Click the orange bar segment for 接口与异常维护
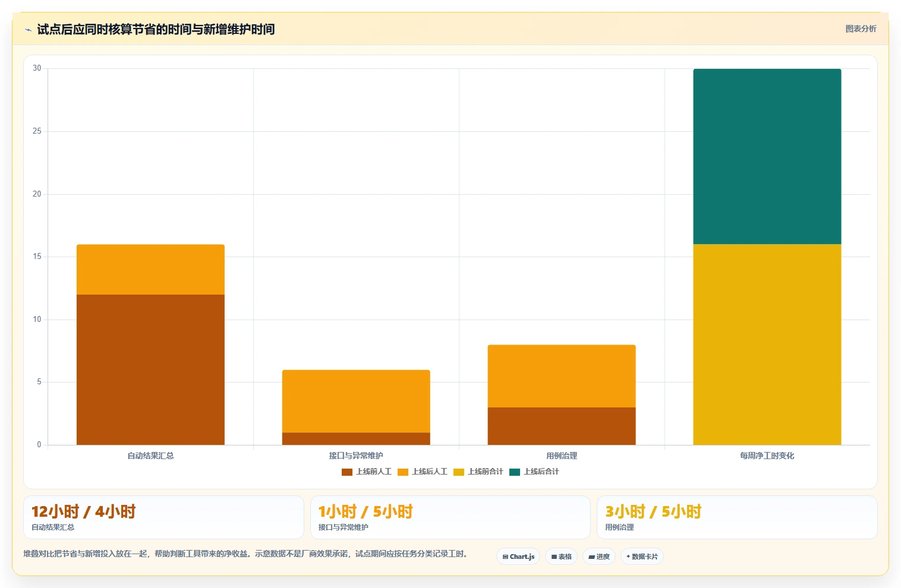 pos(356,402)
